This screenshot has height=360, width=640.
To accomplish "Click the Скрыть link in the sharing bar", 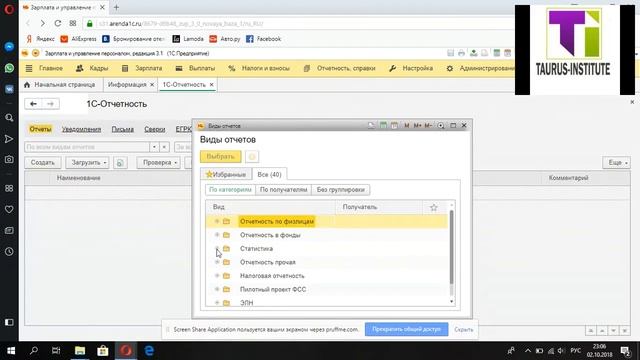I will tap(464, 329).
